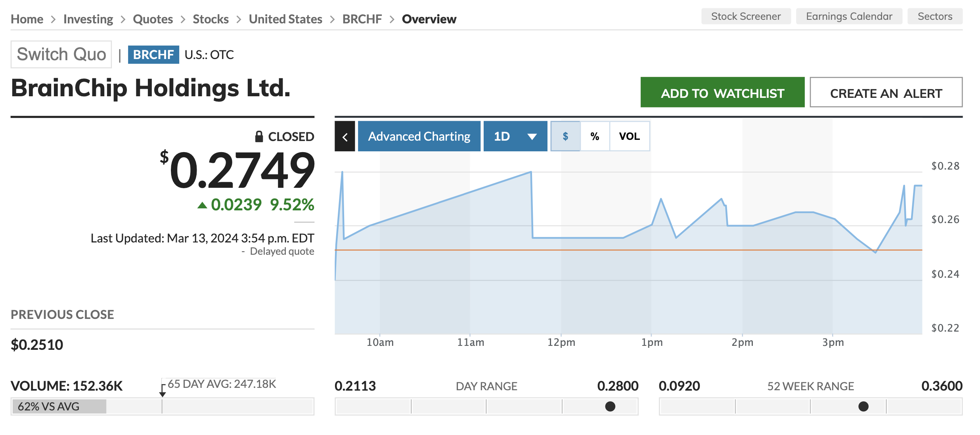Click the PREVIOUS CLOSE label
Screen dimensions: 980x435
62,315
